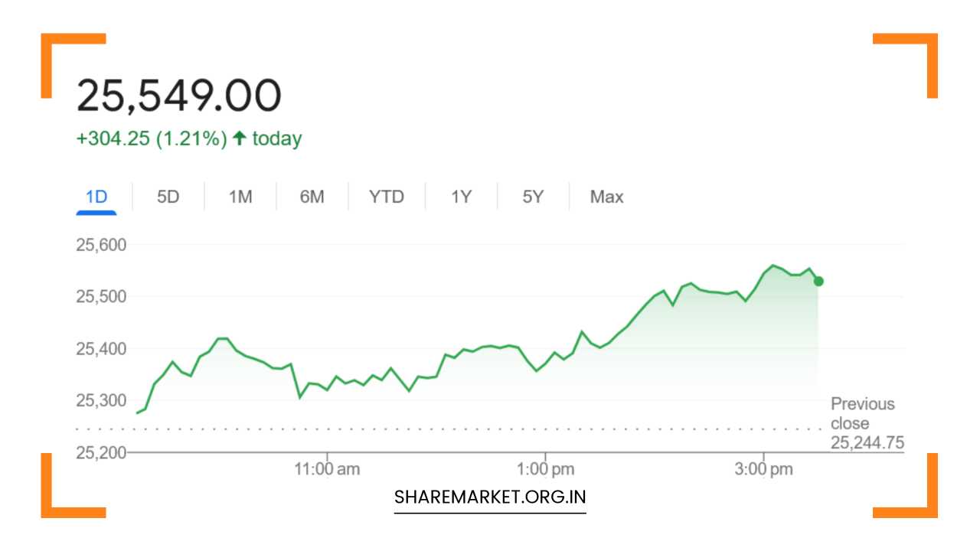Select the Max time range

[606, 197]
